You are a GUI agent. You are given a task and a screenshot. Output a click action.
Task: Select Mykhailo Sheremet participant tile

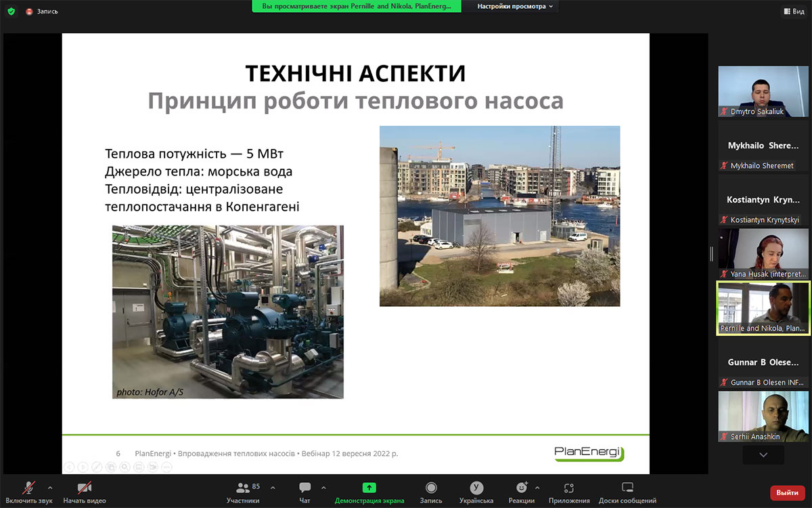(763, 146)
